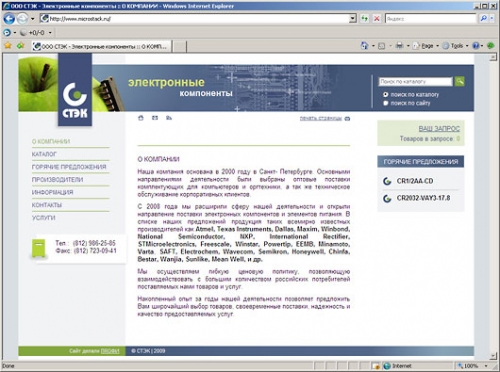Screen dimensions: 500x372
Task: Open a new blank tab button
Action: coord(179,47)
